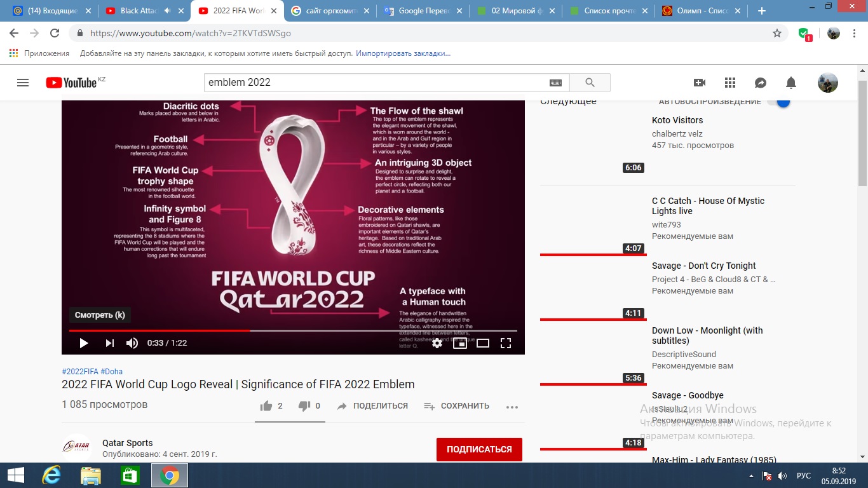Image resolution: width=868 pixels, height=488 pixels.
Task: Reload the current page
Action: 55,34
